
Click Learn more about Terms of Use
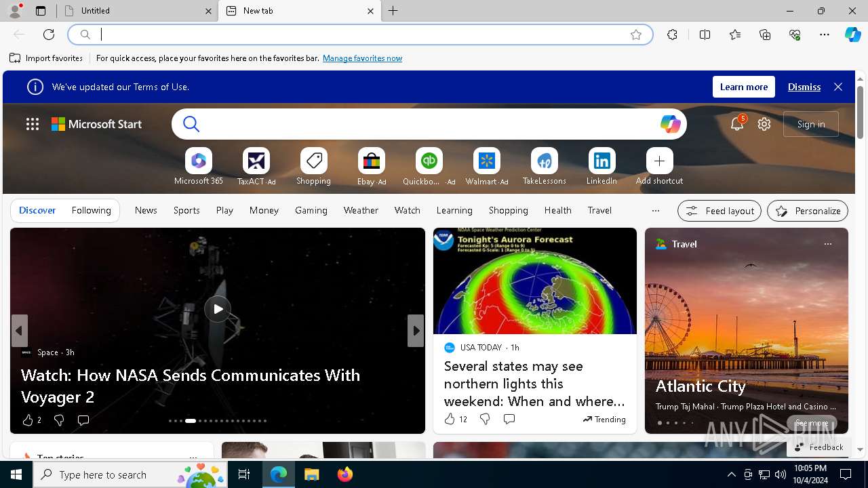744,87
